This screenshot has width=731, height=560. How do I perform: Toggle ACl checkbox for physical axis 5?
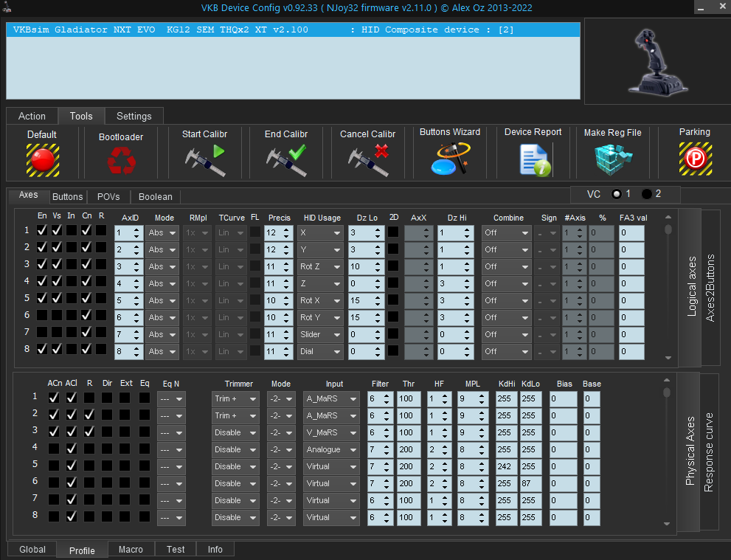pos(72,466)
